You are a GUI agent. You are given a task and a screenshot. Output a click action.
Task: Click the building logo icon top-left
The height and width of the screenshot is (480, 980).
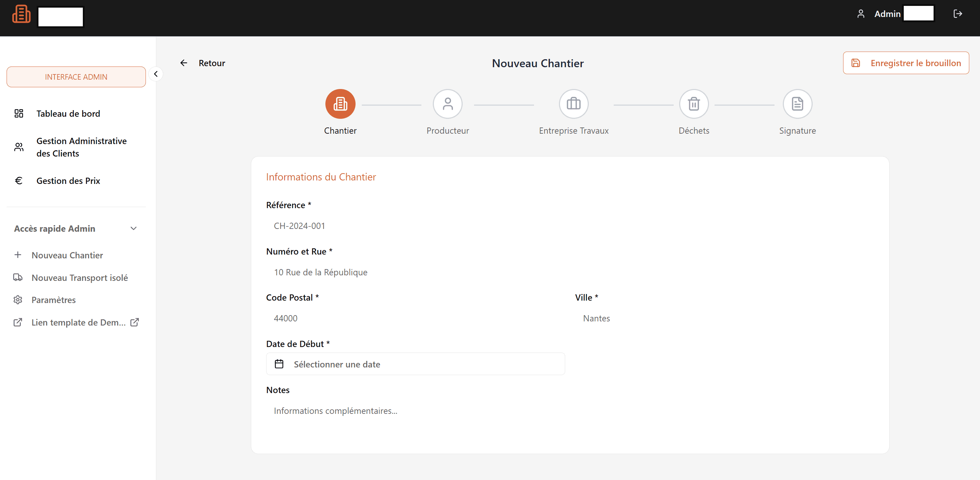pyautogui.click(x=21, y=15)
